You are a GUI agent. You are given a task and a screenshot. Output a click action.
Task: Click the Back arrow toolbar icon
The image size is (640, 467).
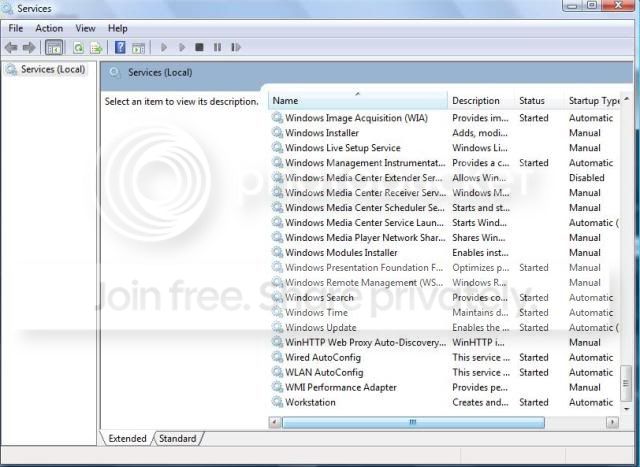pyautogui.click(x=11, y=48)
